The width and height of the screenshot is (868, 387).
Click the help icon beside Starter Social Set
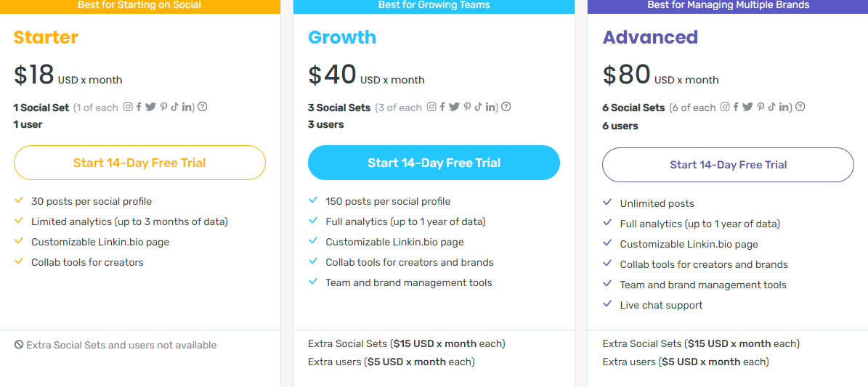[x=203, y=106]
